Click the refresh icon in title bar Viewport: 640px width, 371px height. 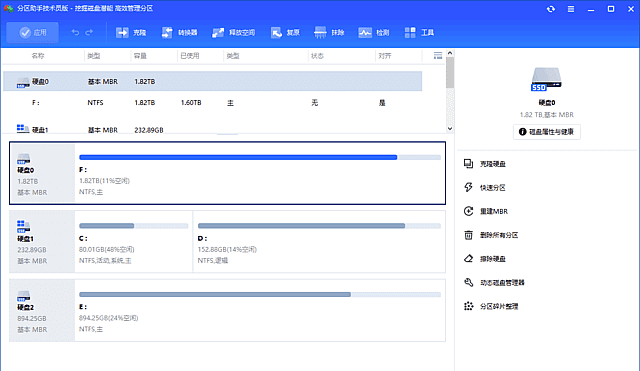[551, 9]
